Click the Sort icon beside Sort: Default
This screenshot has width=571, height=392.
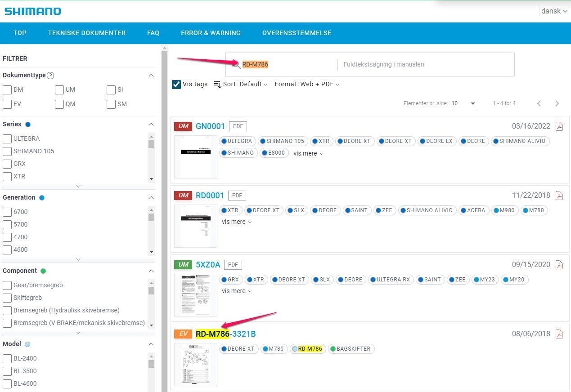[218, 84]
